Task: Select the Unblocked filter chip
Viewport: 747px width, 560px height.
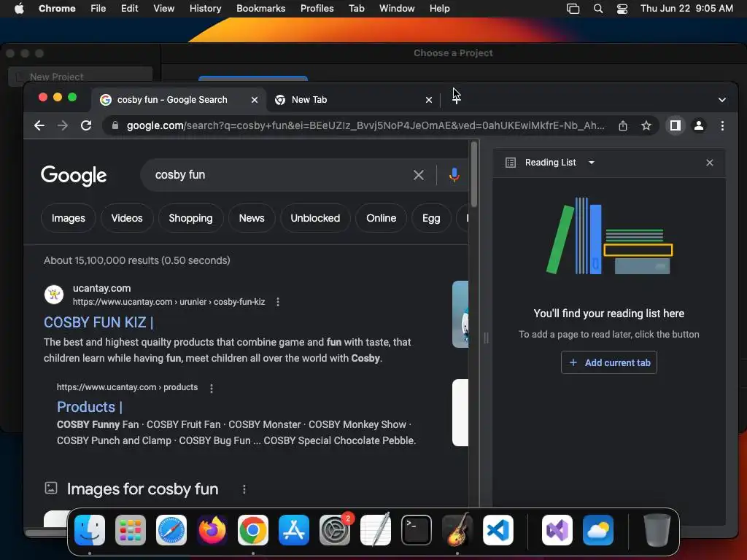Action: 315,218
